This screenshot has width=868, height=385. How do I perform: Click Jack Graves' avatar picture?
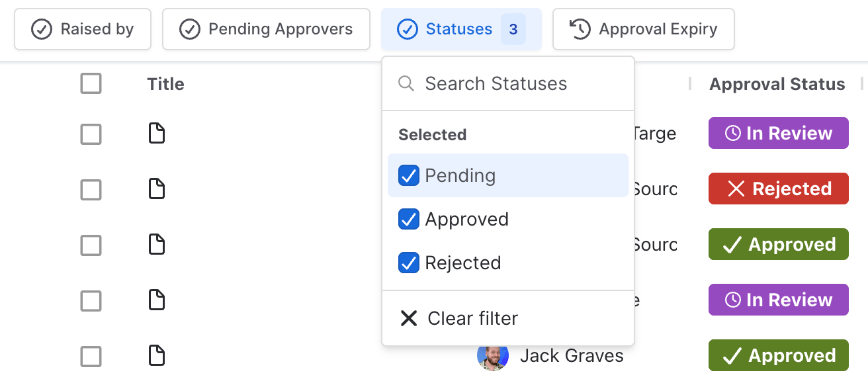[x=493, y=356]
